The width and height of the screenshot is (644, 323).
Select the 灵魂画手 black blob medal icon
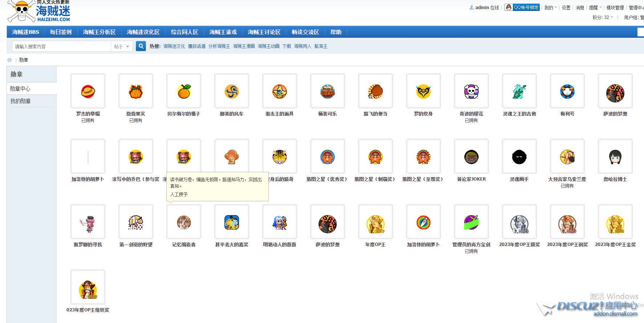click(x=519, y=157)
